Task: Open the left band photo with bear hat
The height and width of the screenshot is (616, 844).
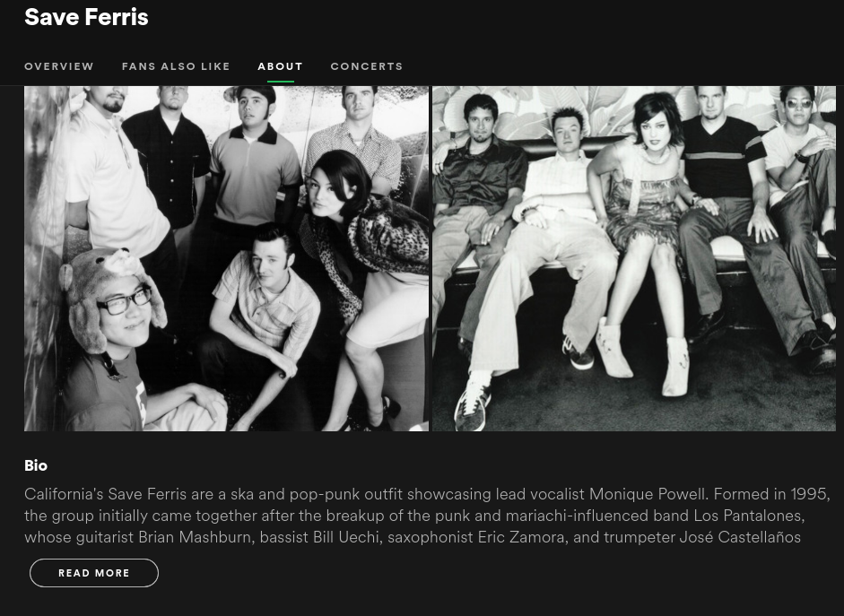Action: coord(227,258)
